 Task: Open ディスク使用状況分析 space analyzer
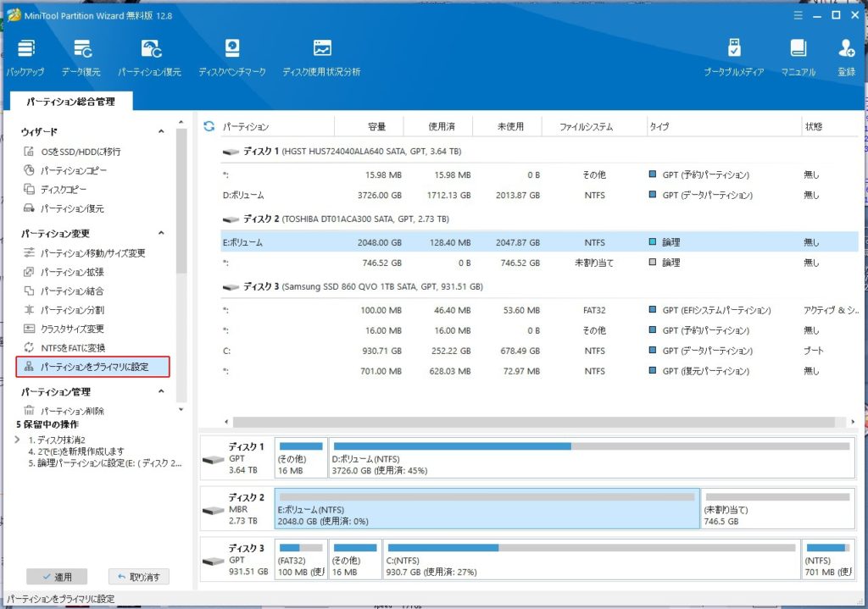click(321, 49)
